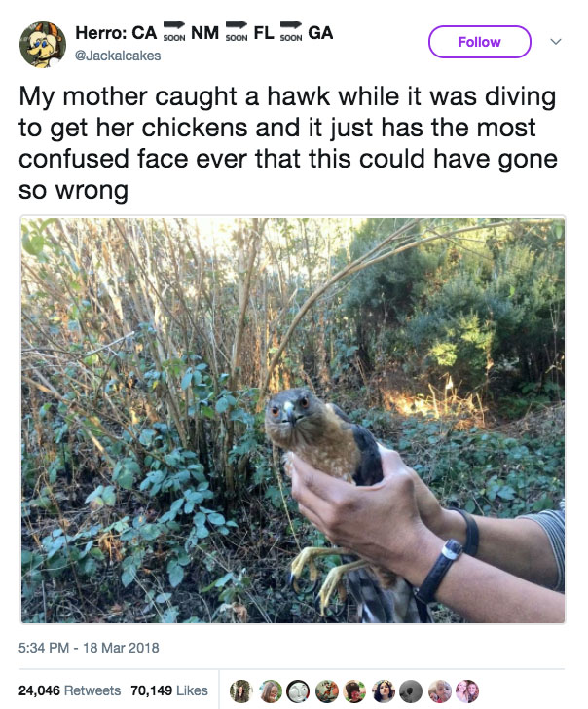
Task: Open second liker avatar in row
Action: tap(270, 690)
